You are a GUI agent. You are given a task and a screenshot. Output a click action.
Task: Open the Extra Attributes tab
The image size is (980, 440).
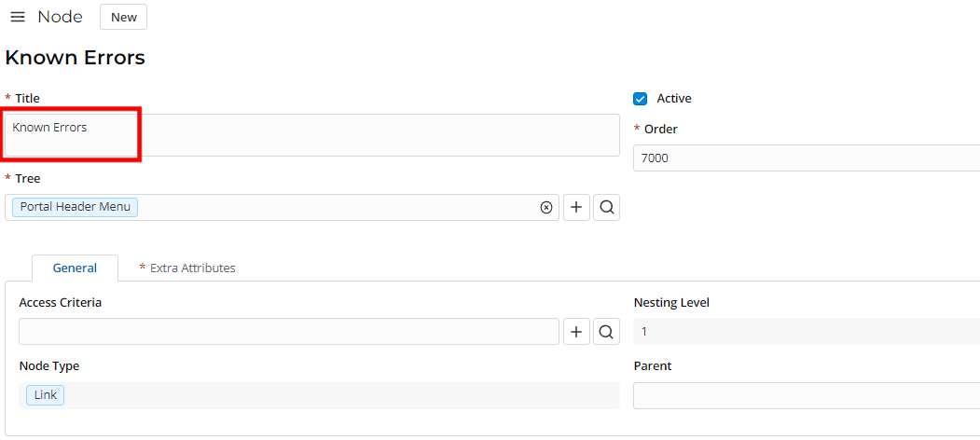(x=192, y=268)
